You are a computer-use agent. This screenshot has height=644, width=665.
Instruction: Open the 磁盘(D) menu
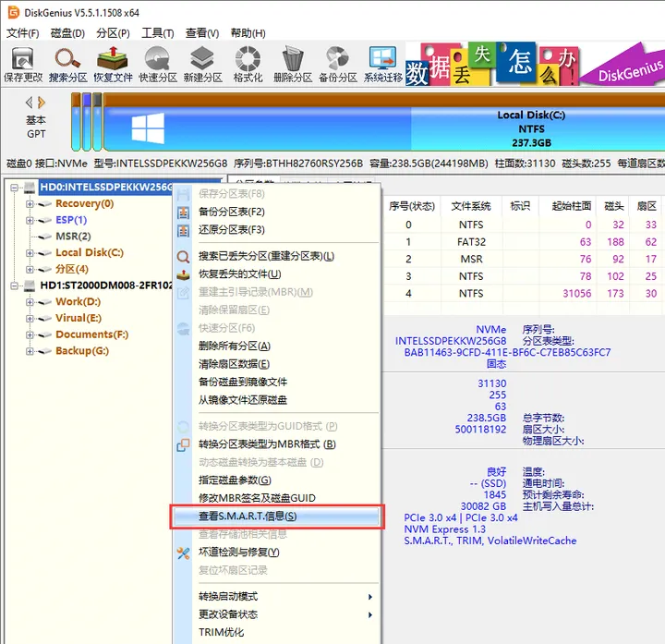point(67,33)
